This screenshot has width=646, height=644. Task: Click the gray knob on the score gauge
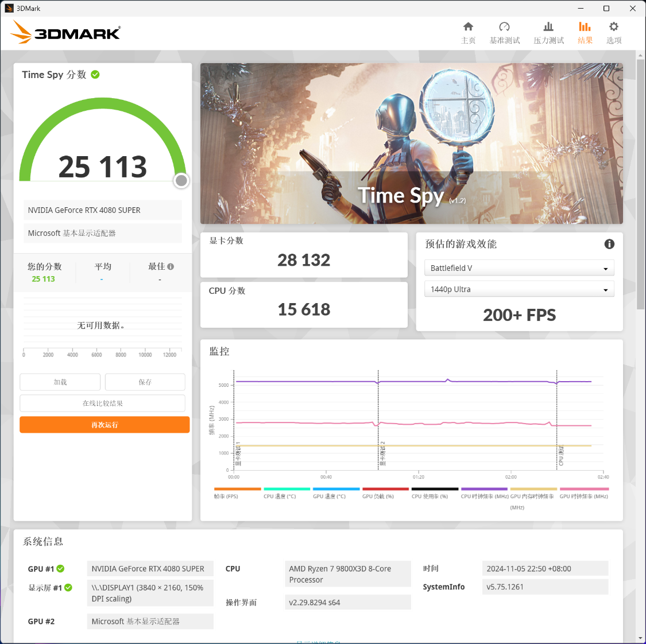(181, 180)
